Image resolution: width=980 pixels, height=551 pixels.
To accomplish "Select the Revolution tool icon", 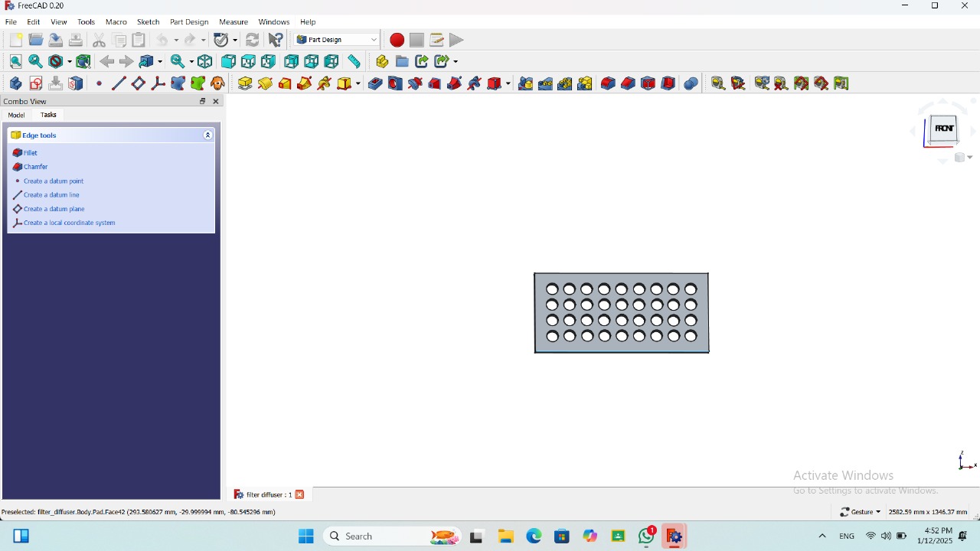I will [x=265, y=83].
